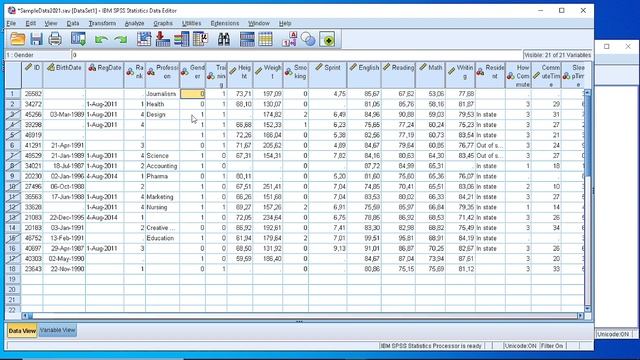Click the Accounting cell in Profession column

(x=162, y=166)
